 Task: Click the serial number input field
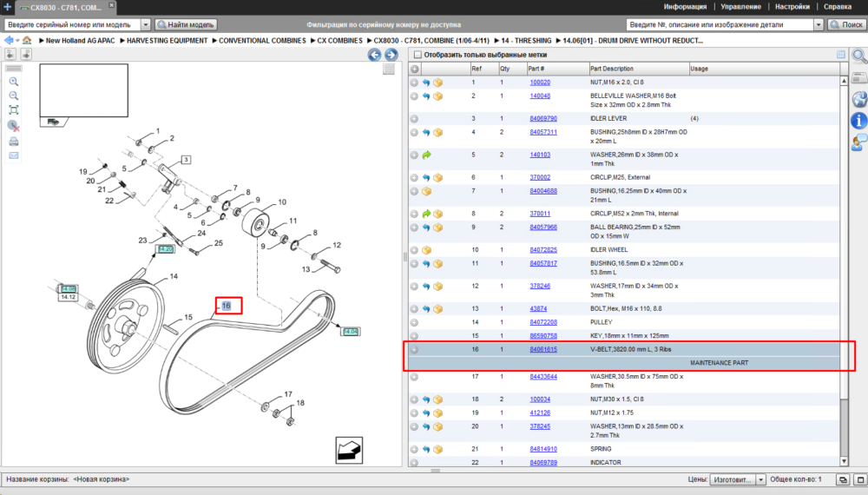click(73, 24)
